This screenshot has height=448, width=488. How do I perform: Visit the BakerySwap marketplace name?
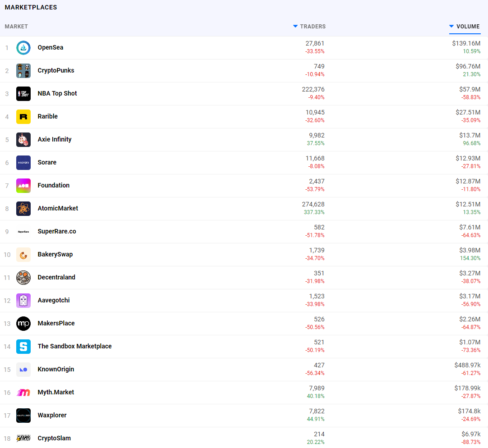point(55,255)
